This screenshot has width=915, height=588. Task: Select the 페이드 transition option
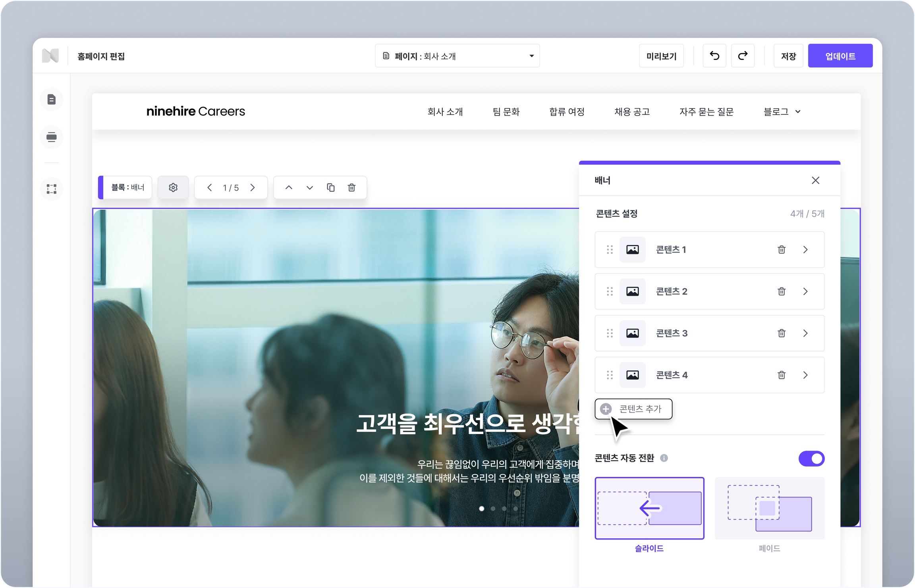click(769, 508)
